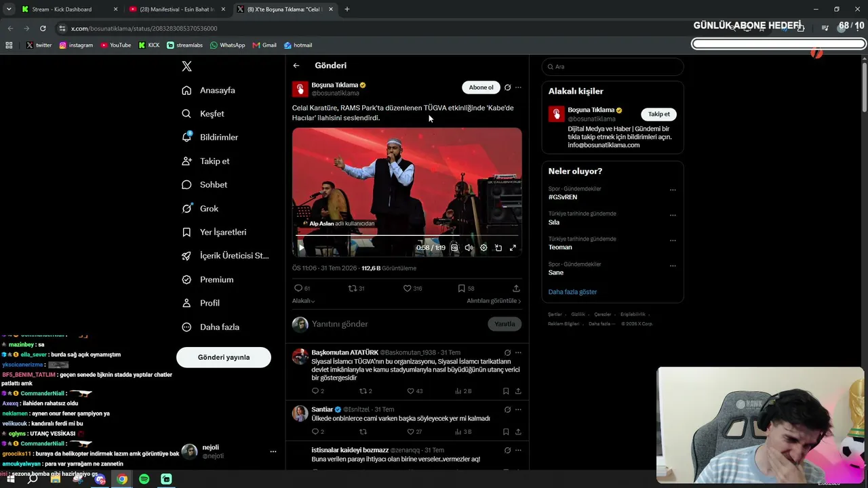This screenshot has height=488, width=868.
Task: Click Takip et for Boşuna Tıklama
Action: click(x=658, y=114)
